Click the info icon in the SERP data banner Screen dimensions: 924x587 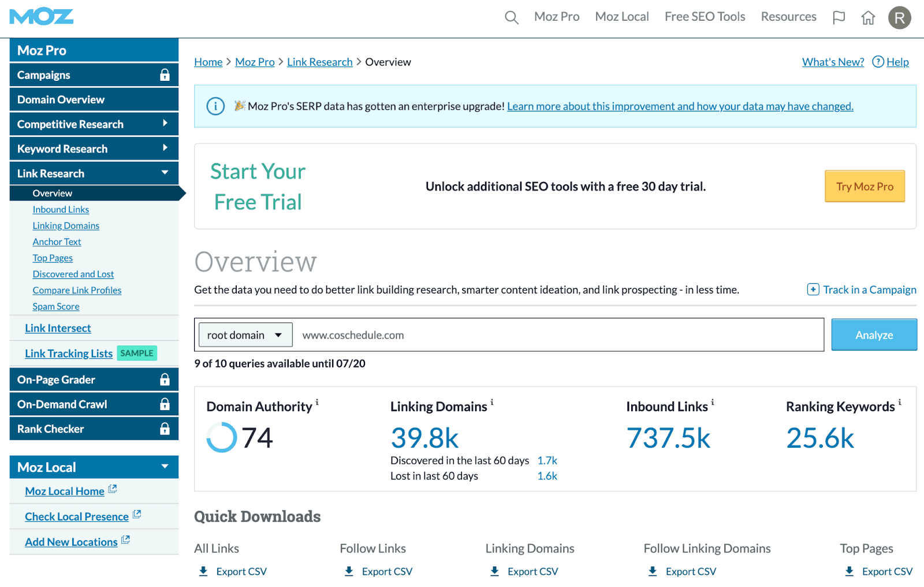pos(215,106)
